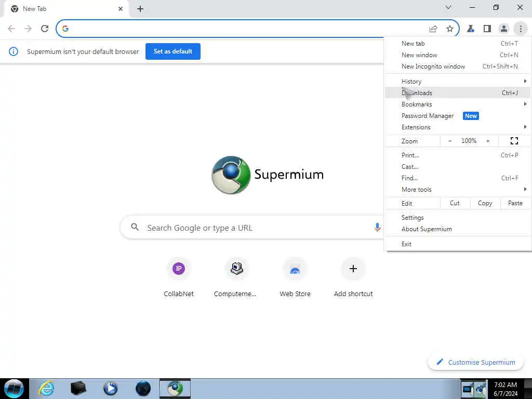Choose Find... in the menu
The image size is (532, 399).
(x=458, y=178)
